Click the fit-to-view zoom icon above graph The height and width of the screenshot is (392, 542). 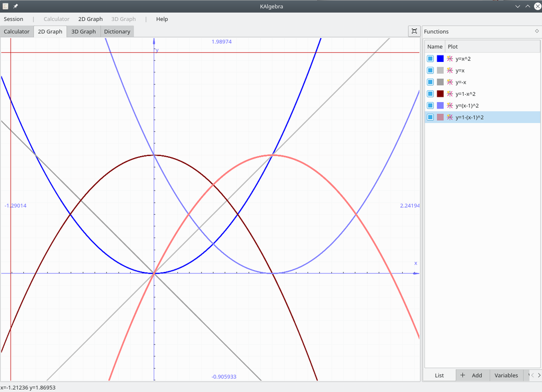click(414, 31)
